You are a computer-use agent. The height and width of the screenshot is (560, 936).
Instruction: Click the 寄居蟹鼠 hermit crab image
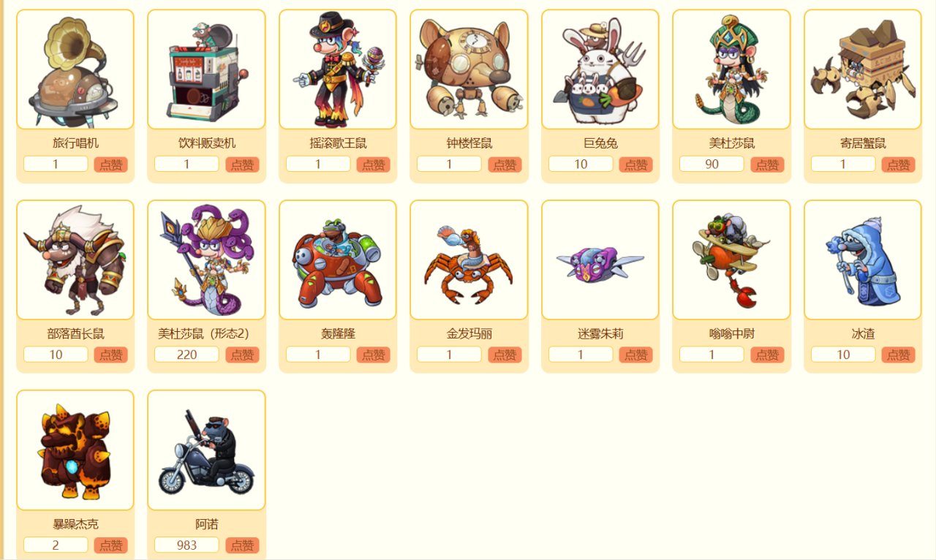pos(863,69)
